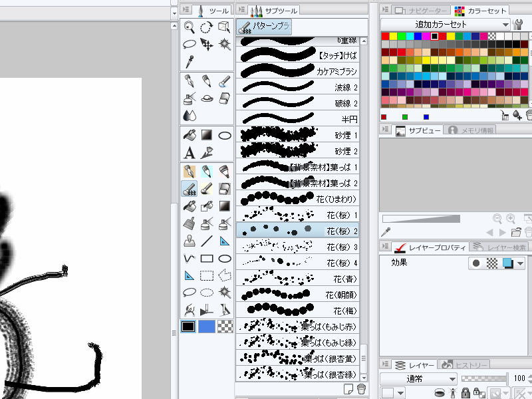Open the Sub View import folder icon
The height and width of the screenshot is (399, 532).
point(516,232)
